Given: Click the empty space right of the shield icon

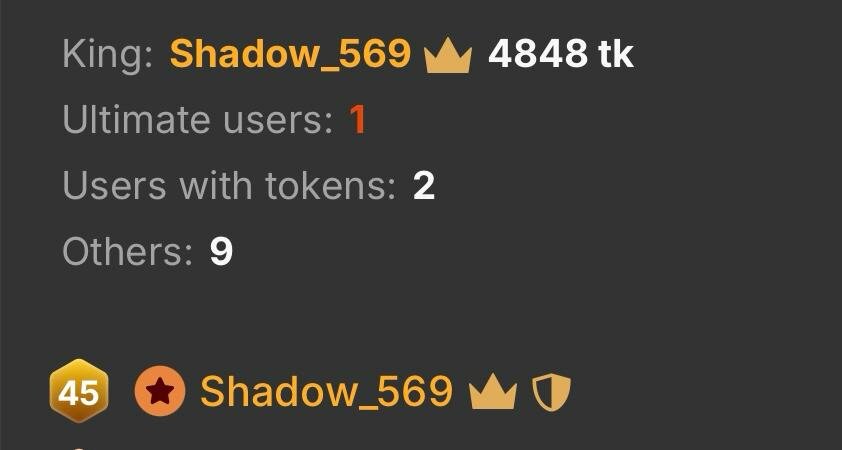Looking at the screenshot, I should pyautogui.click(x=698, y=393).
